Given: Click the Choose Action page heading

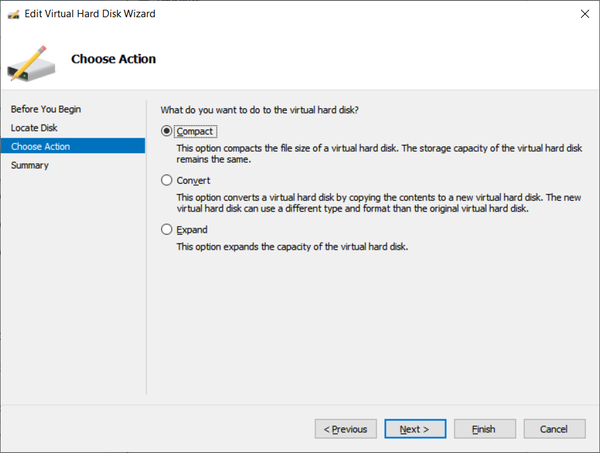Looking at the screenshot, I should [113, 59].
